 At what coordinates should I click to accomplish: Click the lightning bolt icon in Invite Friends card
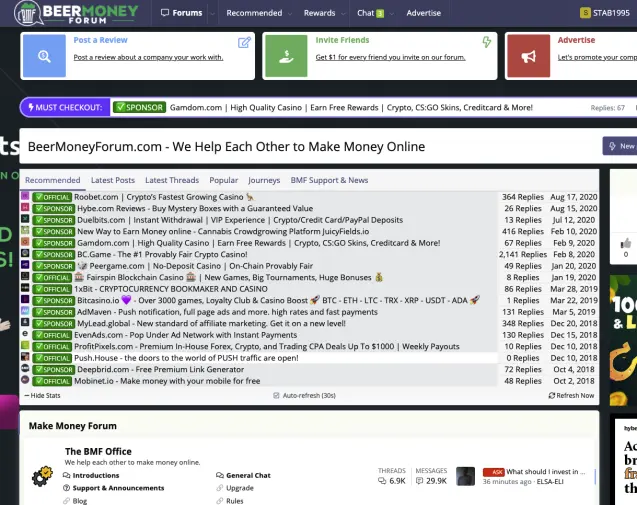(x=486, y=42)
